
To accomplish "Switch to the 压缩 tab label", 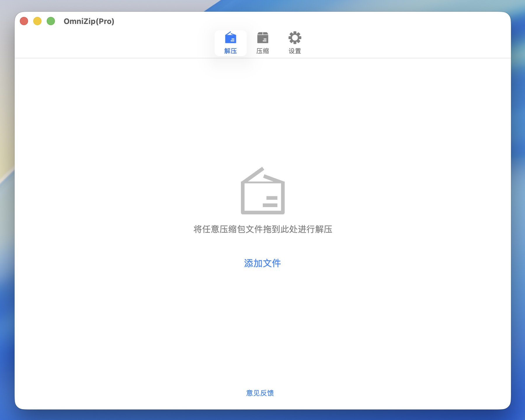I will pyautogui.click(x=262, y=51).
